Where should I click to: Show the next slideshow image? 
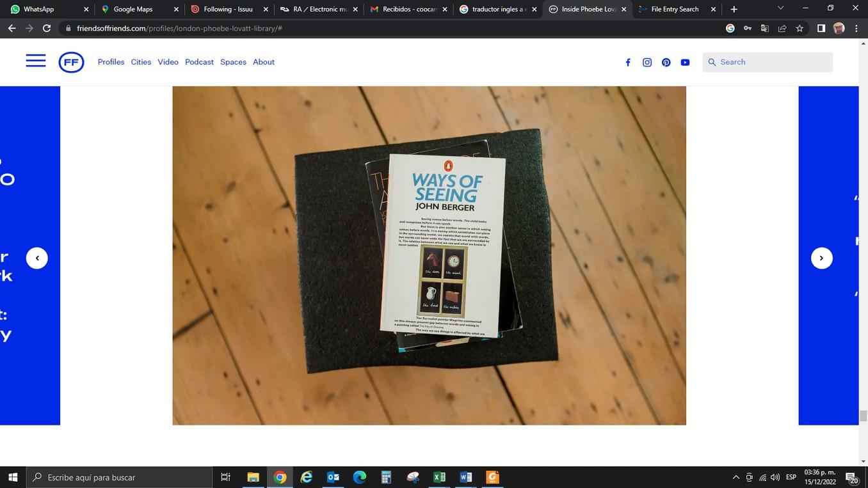click(x=822, y=258)
